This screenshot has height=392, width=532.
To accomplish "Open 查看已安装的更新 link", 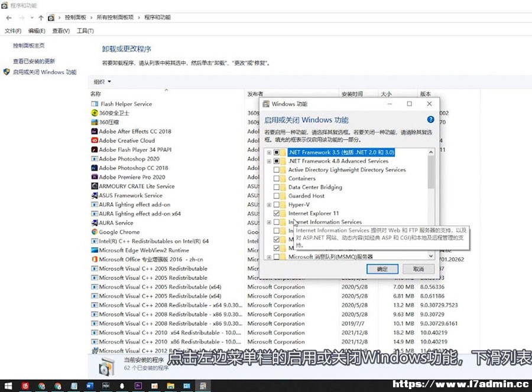I will [34, 61].
